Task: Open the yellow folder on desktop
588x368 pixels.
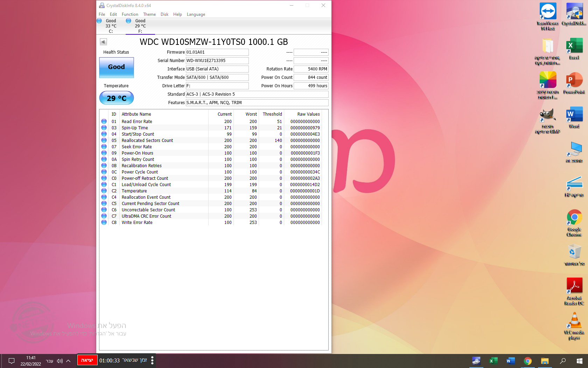Action: (548, 52)
